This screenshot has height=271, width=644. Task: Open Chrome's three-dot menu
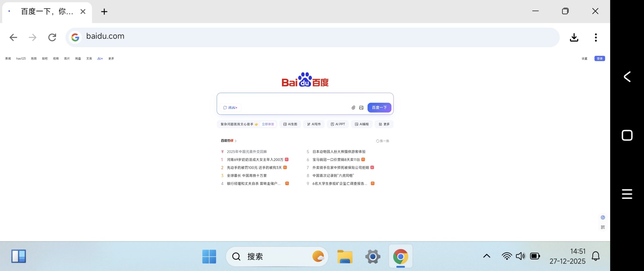[595, 37]
